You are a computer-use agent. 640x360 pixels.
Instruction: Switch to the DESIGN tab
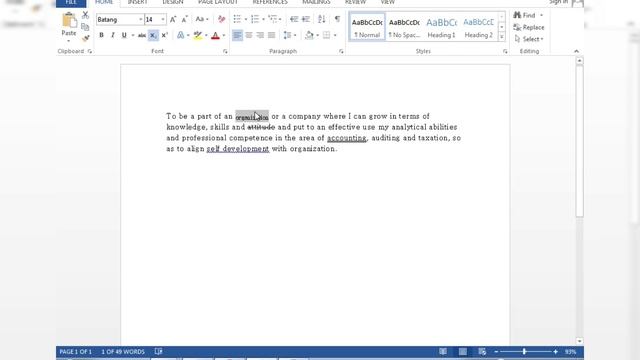point(173,2)
